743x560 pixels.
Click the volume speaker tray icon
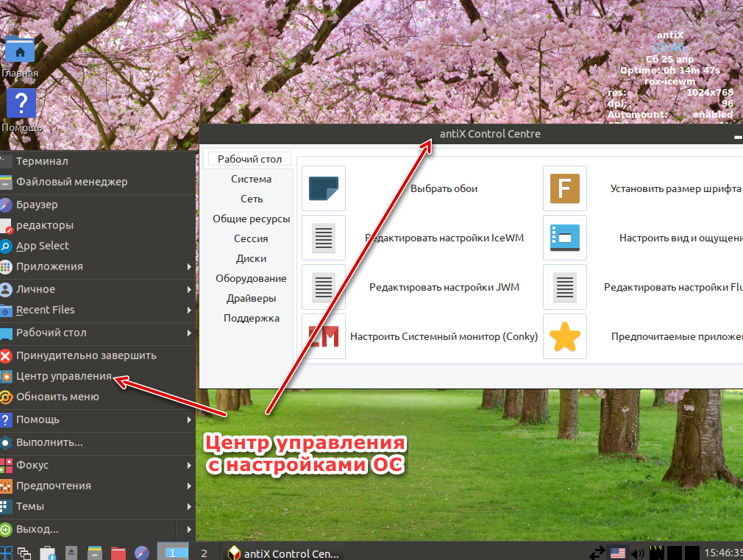click(x=638, y=553)
